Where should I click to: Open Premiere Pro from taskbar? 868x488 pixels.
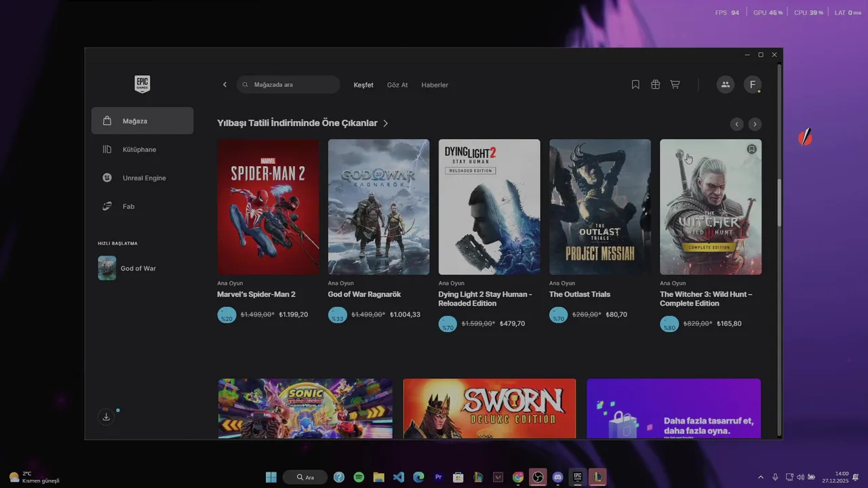click(439, 477)
